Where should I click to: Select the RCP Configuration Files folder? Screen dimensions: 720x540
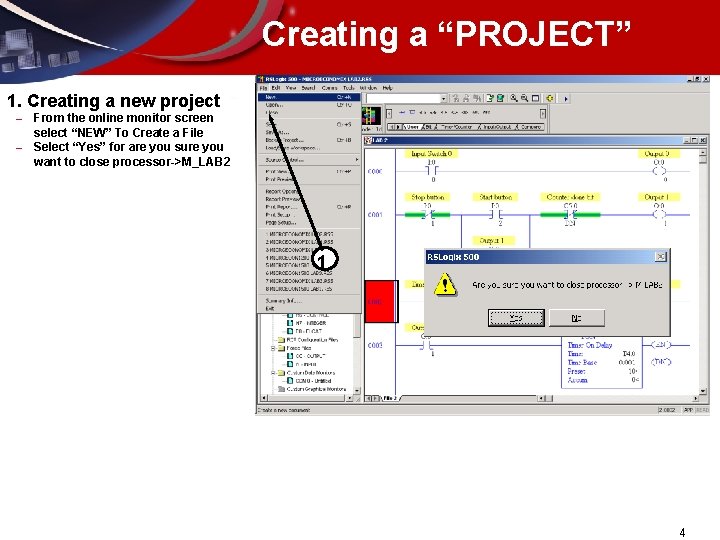pos(309,340)
